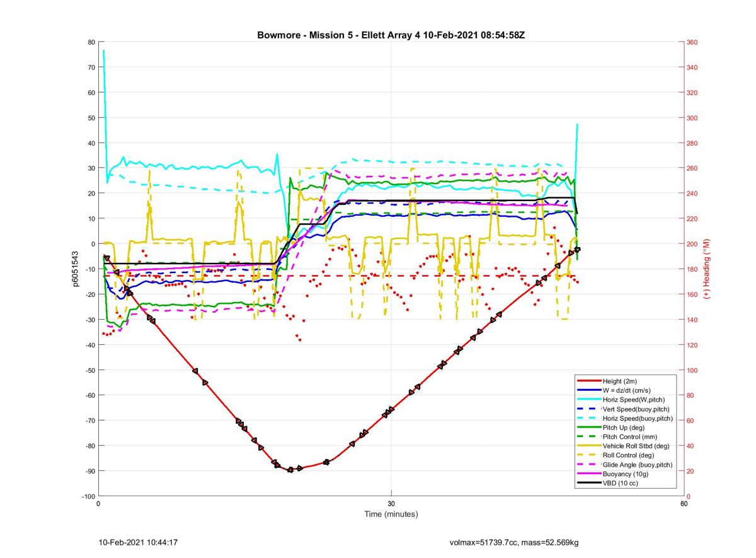Select the "Height (2m)" legend entry
The width and height of the screenshot is (756, 558).
tap(621, 381)
